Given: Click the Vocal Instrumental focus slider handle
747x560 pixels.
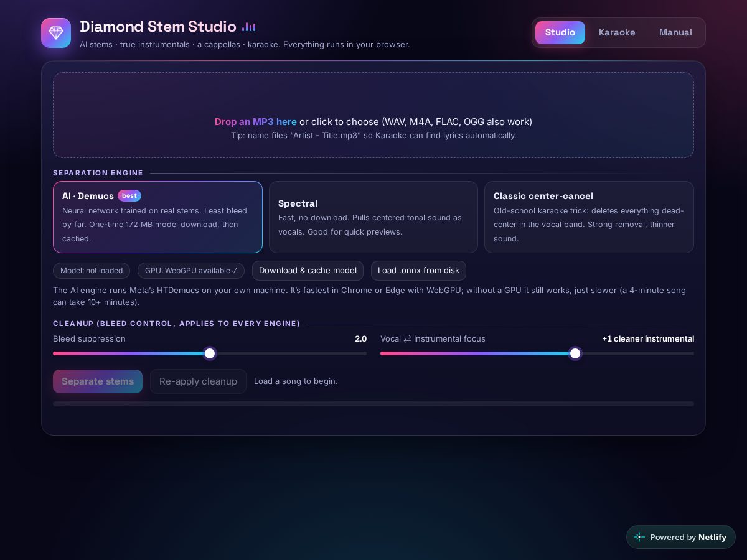Looking at the screenshot, I should [575, 353].
